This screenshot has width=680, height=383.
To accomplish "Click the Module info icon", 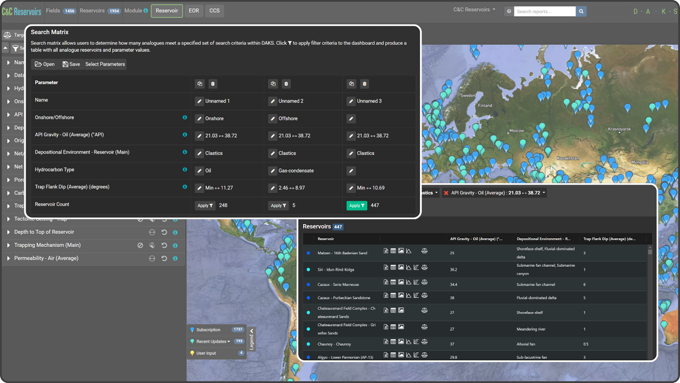I will [x=146, y=11].
